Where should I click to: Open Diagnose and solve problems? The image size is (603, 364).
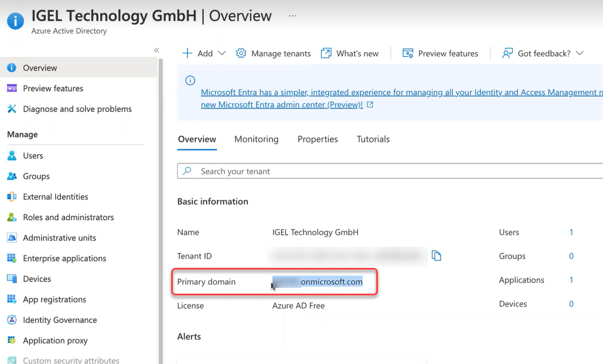77,109
